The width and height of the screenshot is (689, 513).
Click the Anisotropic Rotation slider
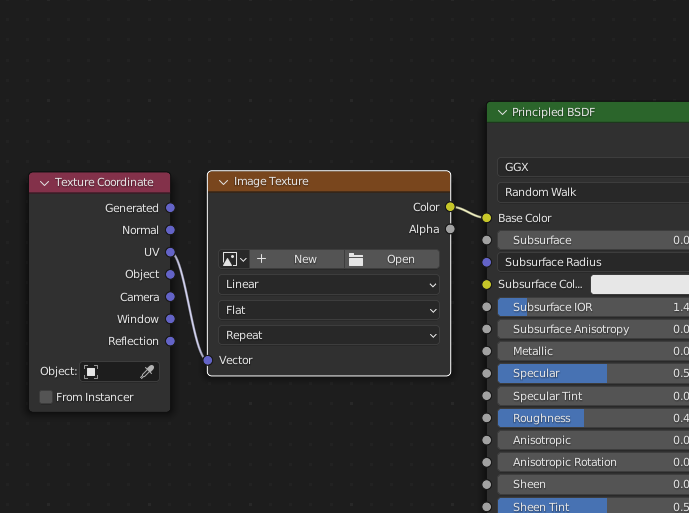tap(593, 462)
